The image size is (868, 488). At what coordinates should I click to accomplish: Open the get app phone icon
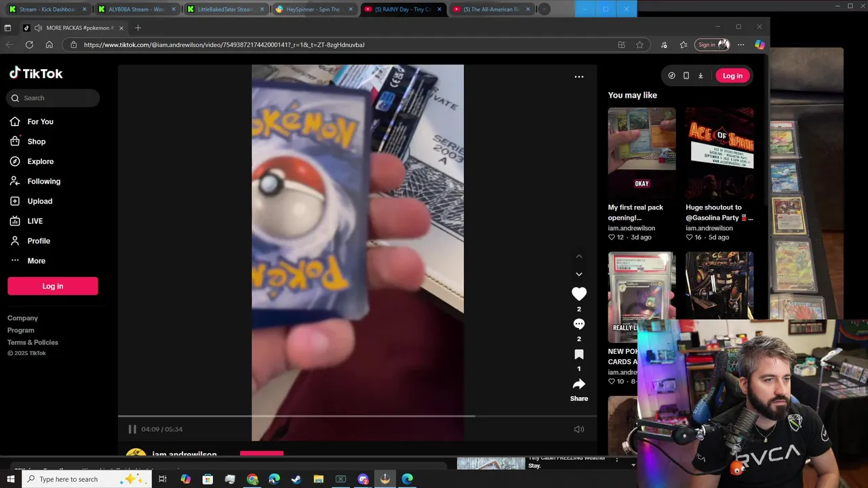(x=686, y=76)
